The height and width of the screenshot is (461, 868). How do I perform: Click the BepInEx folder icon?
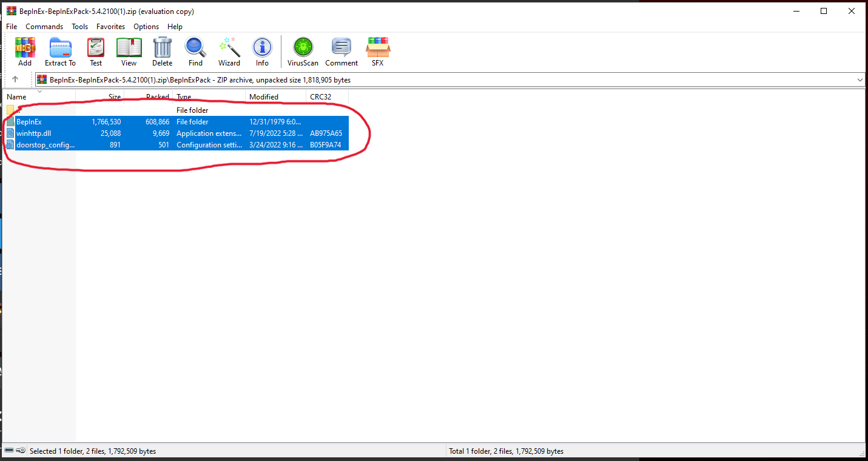click(x=10, y=122)
